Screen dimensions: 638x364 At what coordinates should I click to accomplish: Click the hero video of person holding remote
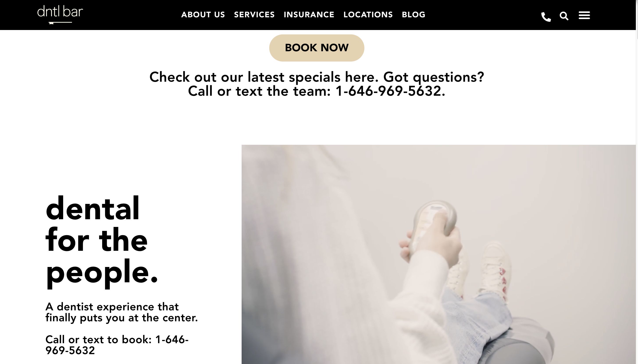pyautogui.click(x=438, y=254)
